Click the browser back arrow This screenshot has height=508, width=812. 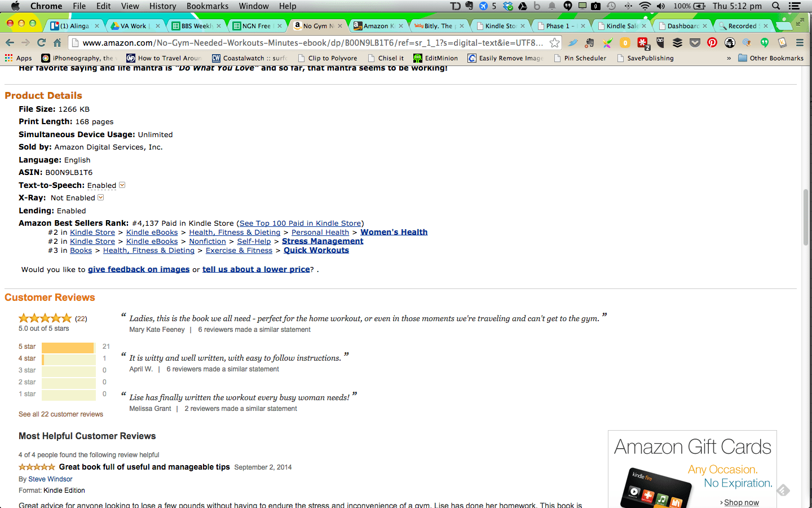[x=10, y=42]
